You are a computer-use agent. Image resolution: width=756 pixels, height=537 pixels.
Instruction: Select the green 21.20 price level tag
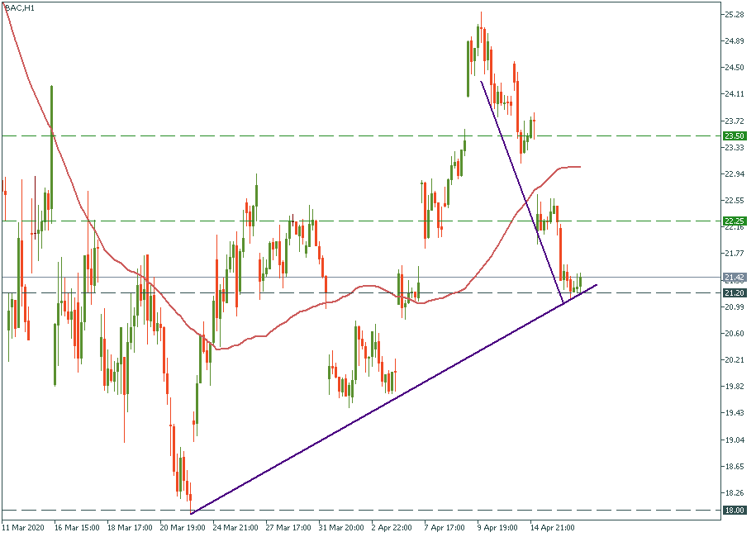[x=733, y=292]
